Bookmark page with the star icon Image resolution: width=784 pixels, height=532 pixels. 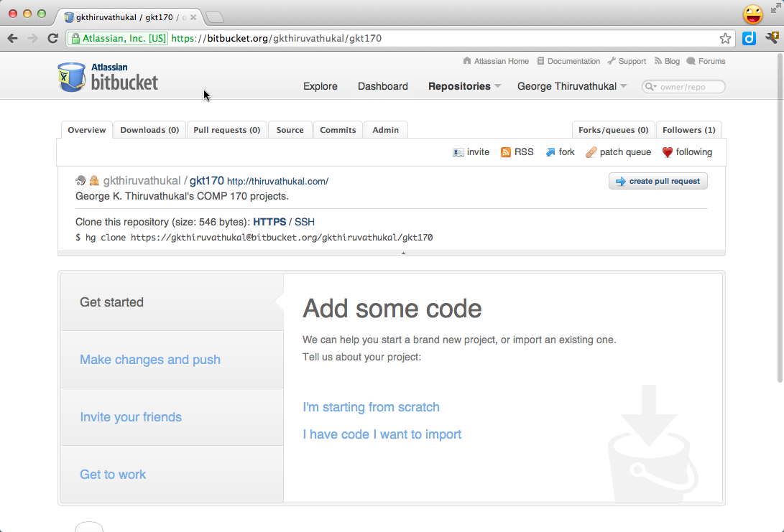(725, 39)
